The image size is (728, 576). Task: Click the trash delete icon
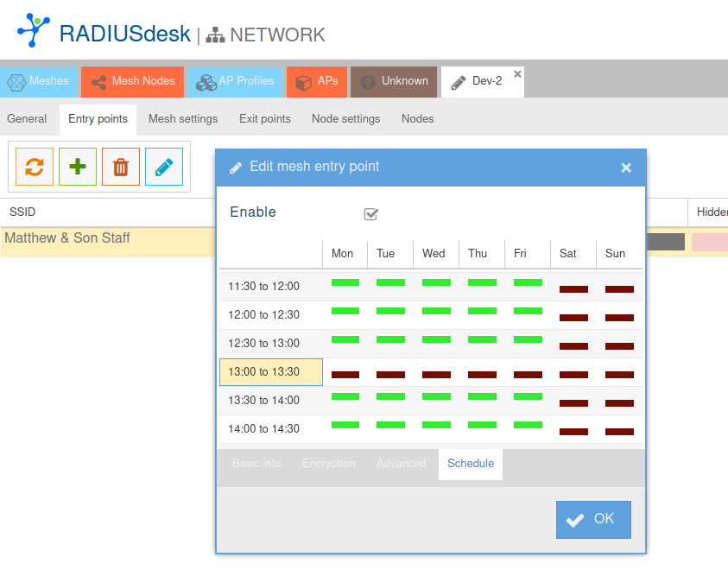click(x=121, y=167)
